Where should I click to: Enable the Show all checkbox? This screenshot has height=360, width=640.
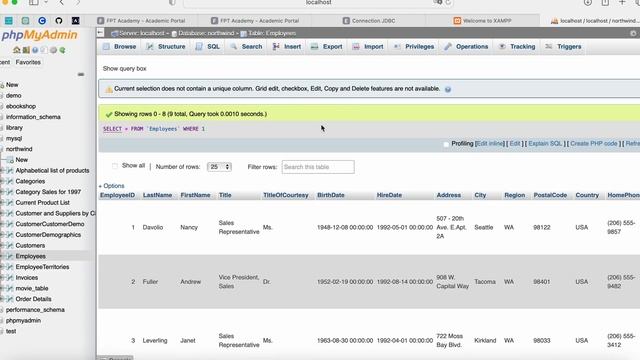pos(115,166)
